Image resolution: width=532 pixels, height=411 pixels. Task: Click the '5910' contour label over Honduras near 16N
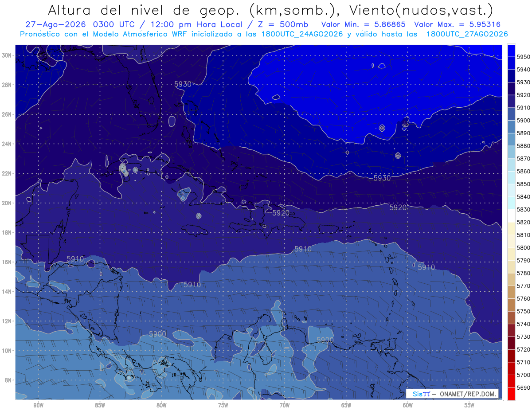point(75,259)
